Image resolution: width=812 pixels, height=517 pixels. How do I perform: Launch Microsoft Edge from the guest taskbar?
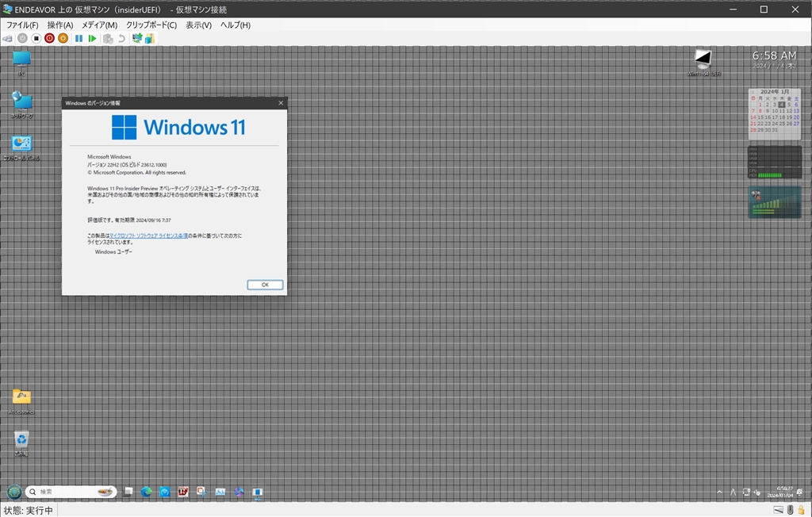[x=147, y=492]
